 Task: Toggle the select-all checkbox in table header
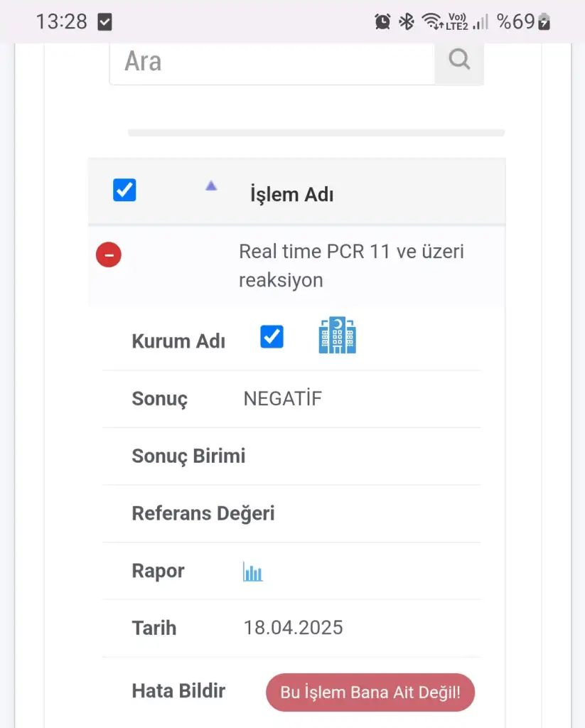pyautogui.click(x=124, y=191)
